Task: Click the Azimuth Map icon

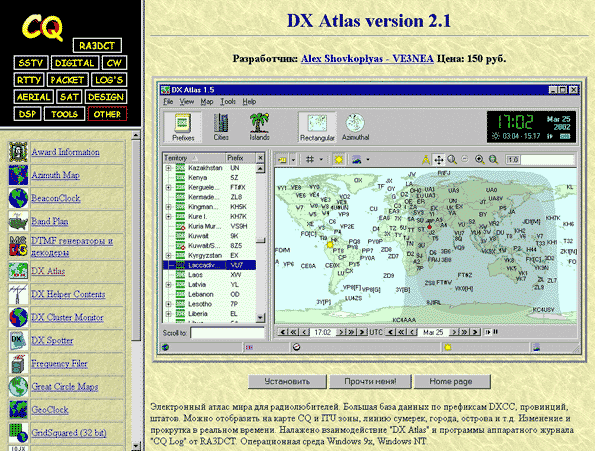Action: pos(18,175)
